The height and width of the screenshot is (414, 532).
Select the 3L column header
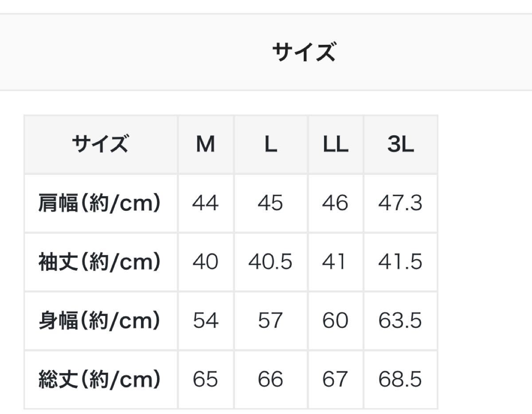401,145
